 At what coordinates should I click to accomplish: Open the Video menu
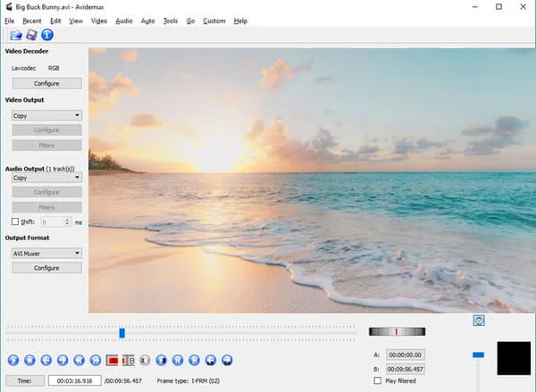point(99,21)
